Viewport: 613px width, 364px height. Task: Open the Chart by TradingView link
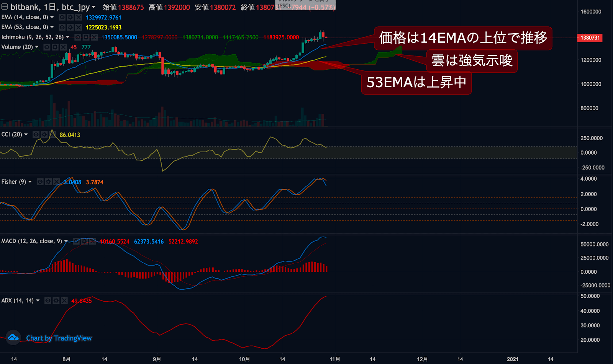[x=59, y=338]
